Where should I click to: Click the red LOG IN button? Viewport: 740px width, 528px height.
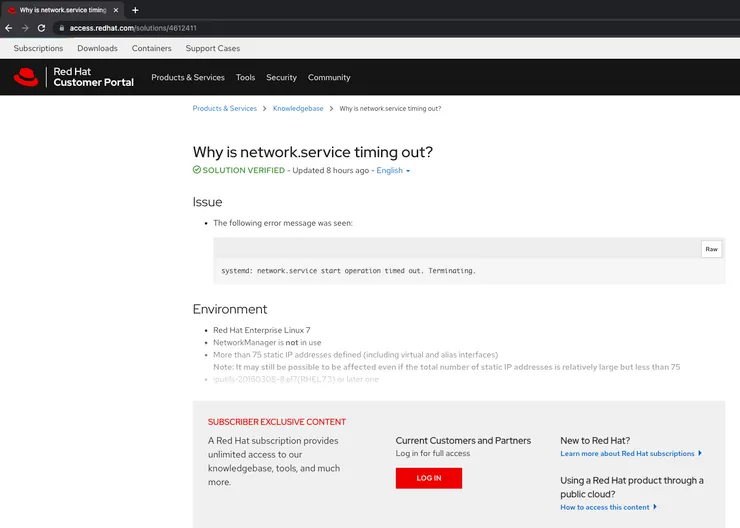coord(429,478)
